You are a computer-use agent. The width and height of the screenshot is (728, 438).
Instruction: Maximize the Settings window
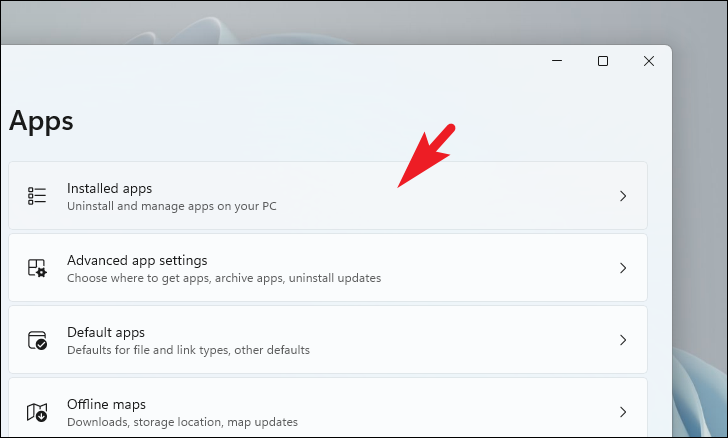(603, 61)
